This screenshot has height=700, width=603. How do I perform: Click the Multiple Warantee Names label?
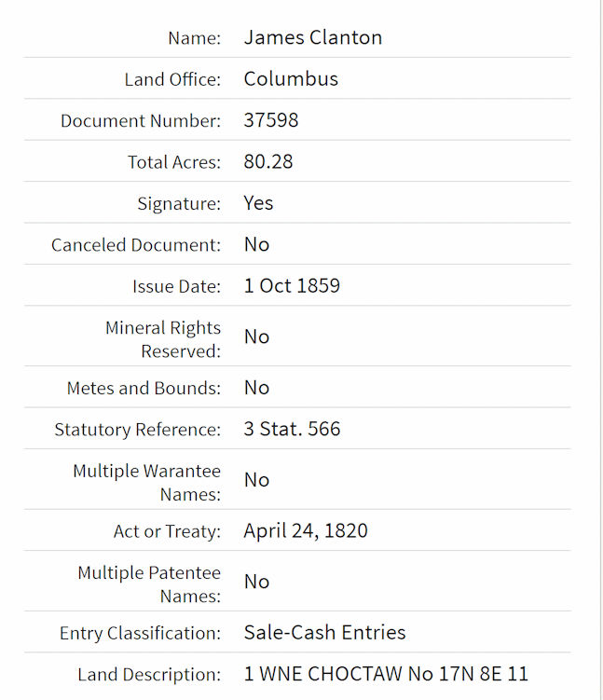[147, 483]
